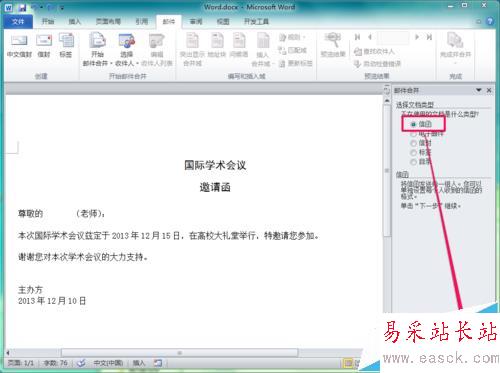Click the 自动检查错误 (Auto Check Errors) button

[x=377, y=64]
